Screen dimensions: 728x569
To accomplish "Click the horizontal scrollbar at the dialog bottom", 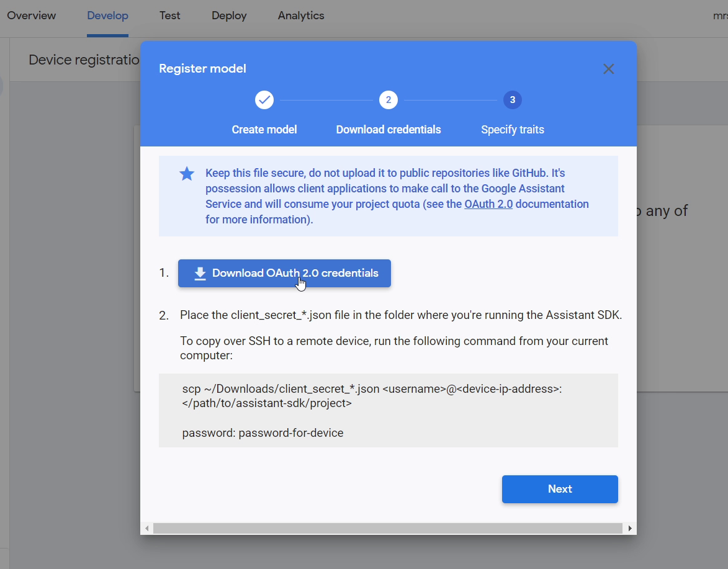I will click(389, 527).
